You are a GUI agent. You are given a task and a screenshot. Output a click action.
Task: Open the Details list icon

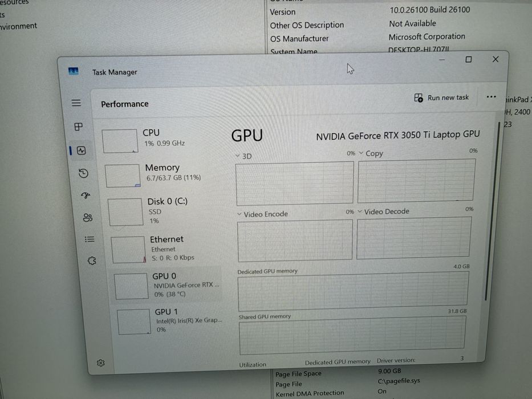pyautogui.click(x=90, y=239)
